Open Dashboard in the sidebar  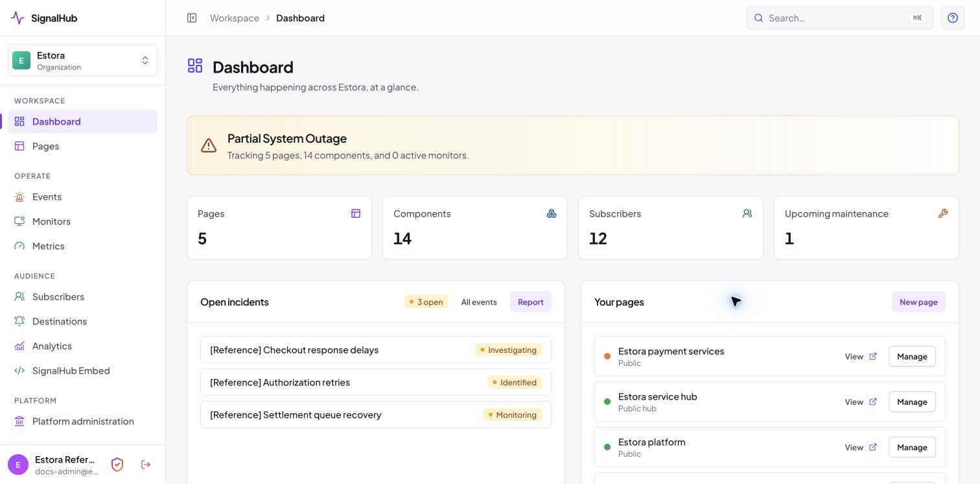click(x=82, y=121)
